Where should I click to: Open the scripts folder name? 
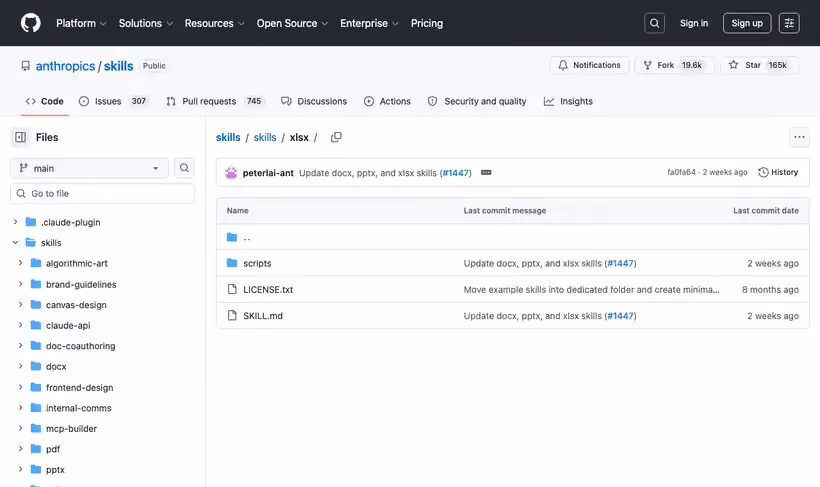click(x=257, y=263)
